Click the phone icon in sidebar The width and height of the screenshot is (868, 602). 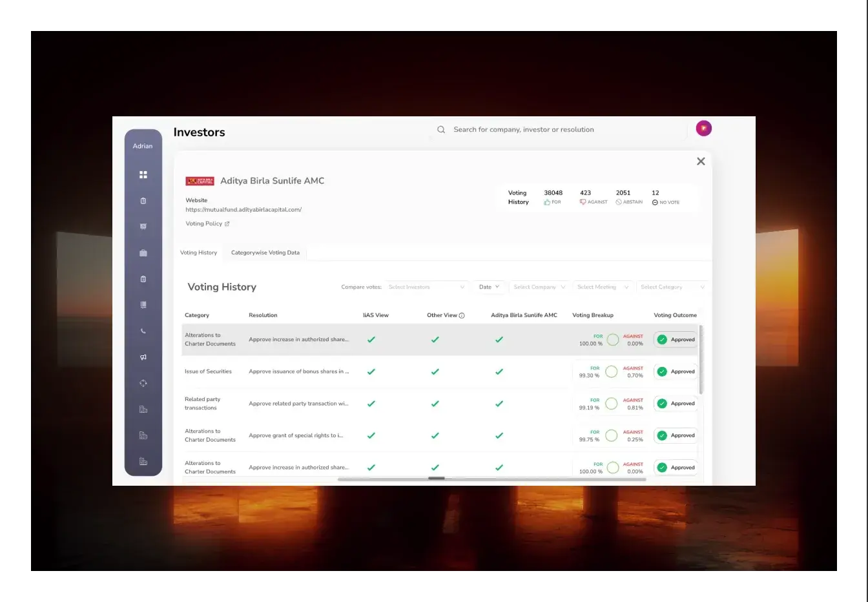pyautogui.click(x=143, y=331)
